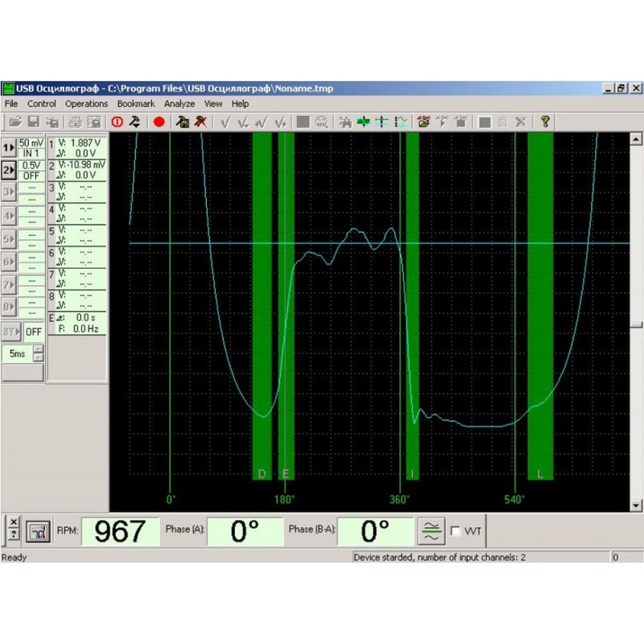Open the Bookmark menu
Image resolution: width=644 pixels, height=644 pixels.
tap(135, 104)
